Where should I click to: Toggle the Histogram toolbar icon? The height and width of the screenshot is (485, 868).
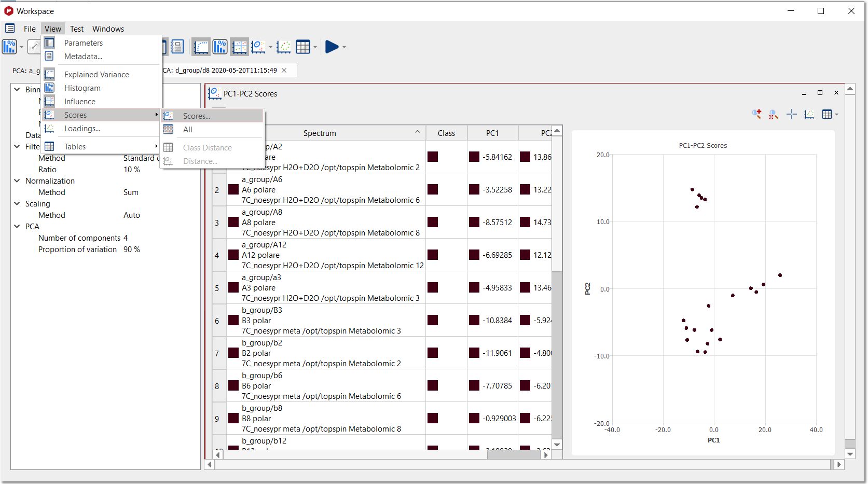click(x=220, y=47)
